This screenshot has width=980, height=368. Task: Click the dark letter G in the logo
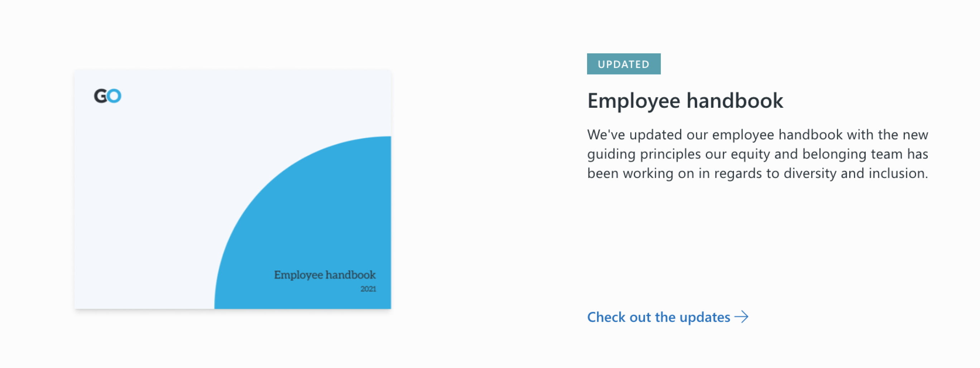[100, 96]
